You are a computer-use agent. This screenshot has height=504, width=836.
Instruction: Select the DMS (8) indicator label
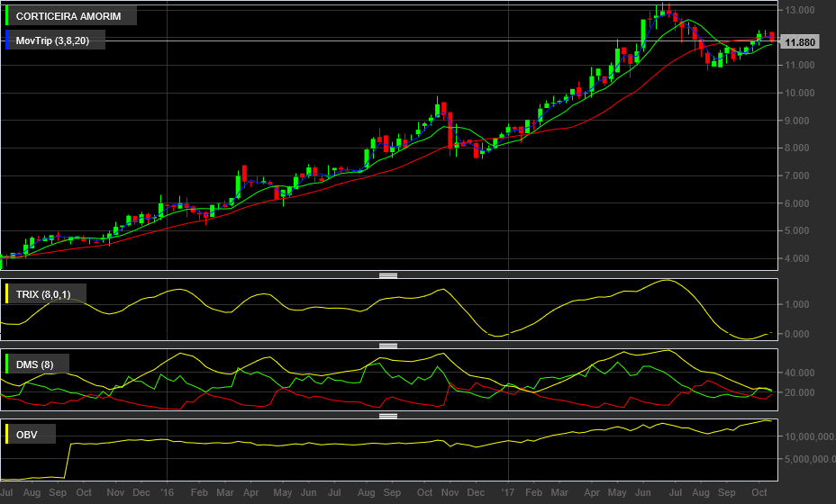point(34,364)
